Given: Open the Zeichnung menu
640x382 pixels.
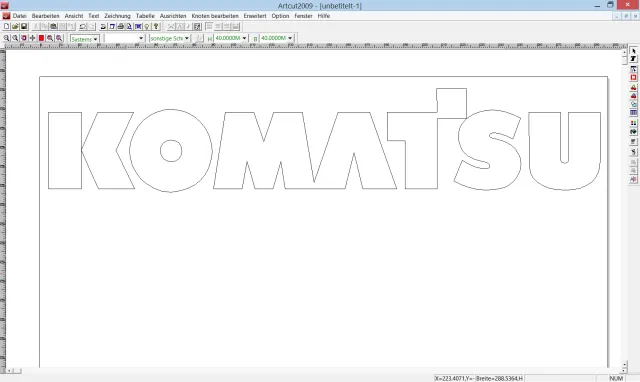Looking at the screenshot, I should (117, 16).
